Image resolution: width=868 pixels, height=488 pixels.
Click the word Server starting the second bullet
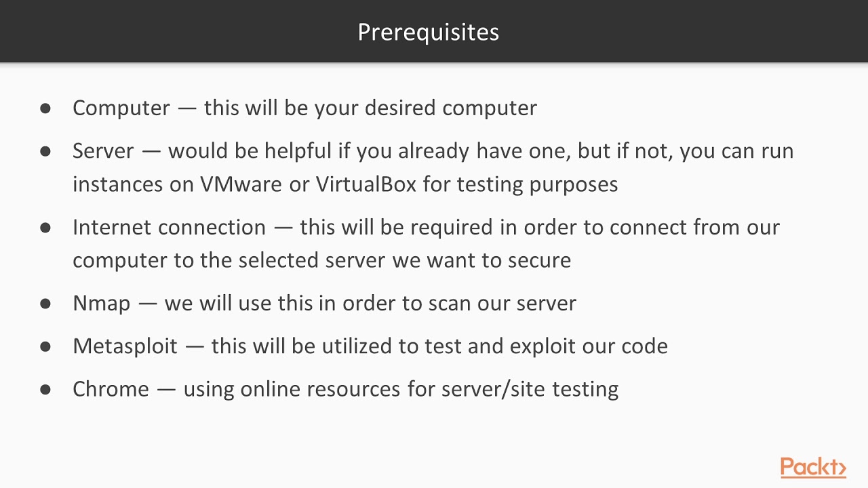tap(103, 150)
